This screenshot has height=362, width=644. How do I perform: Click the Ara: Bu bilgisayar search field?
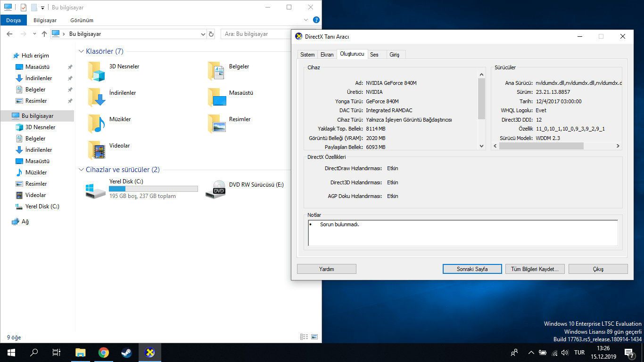257,34
